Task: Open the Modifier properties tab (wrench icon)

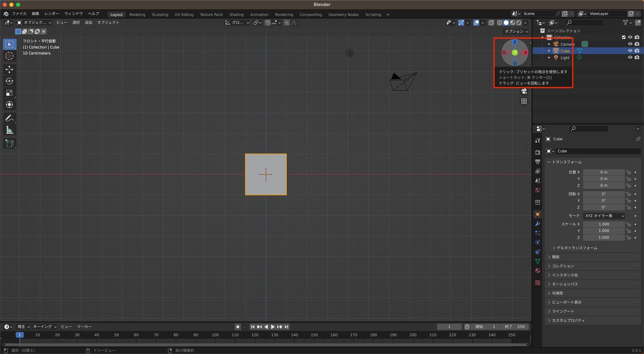Action: tap(538, 224)
